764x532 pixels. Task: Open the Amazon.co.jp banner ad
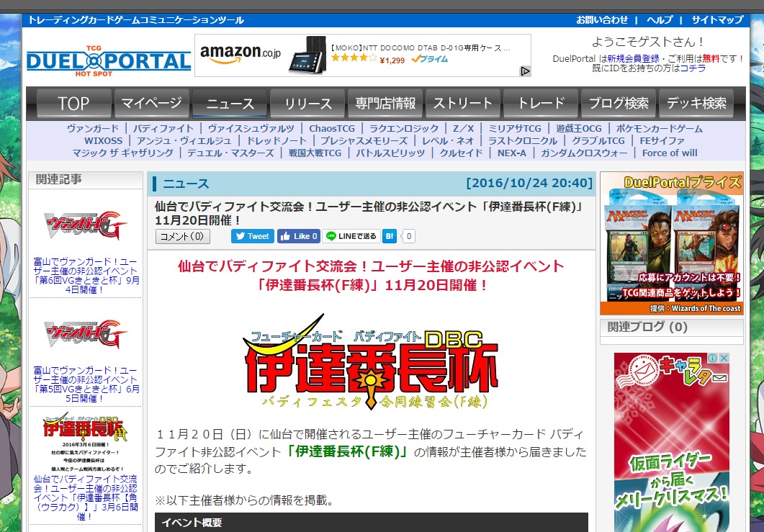click(x=362, y=55)
